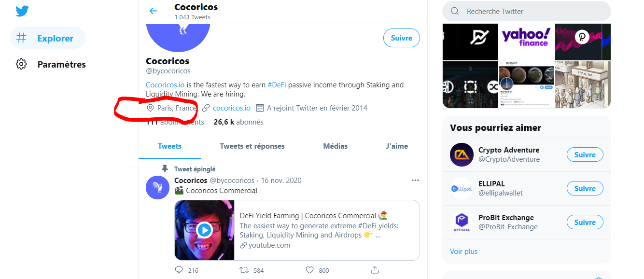Image resolution: width=644 pixels, height=279 pixels.
Task: Click the calendar icon next to join date
Action: click(x=259, y=108)
